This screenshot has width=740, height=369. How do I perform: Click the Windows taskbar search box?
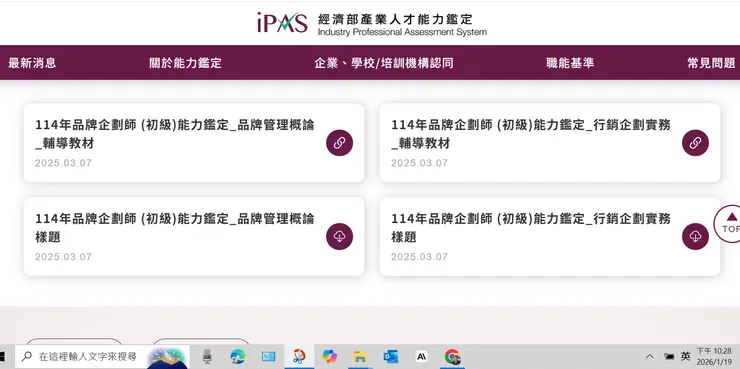102,357
